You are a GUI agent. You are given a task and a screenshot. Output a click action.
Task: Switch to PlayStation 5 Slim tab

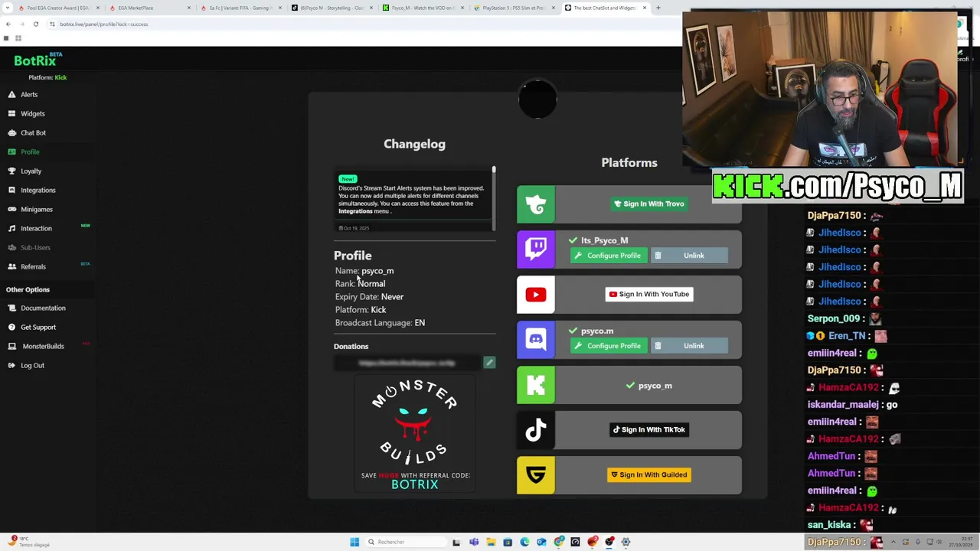click(514, 8)
